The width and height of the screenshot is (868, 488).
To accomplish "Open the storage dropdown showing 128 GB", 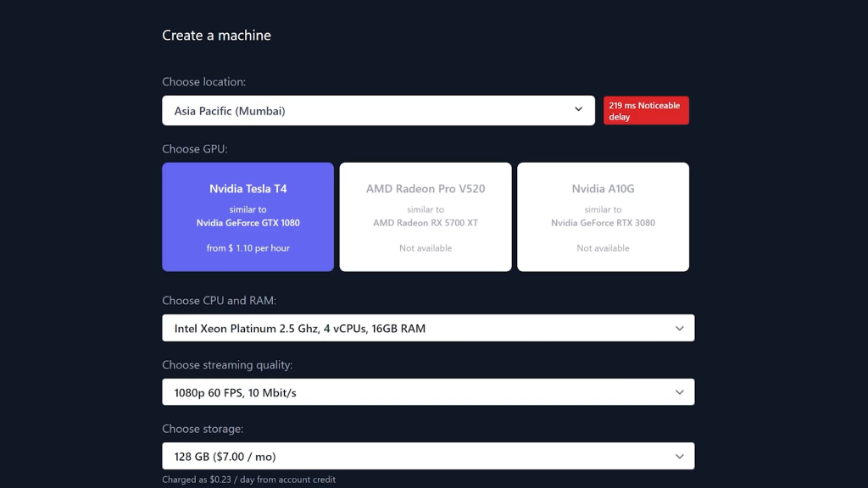I will pyautogui.click(x=428, y=457).
